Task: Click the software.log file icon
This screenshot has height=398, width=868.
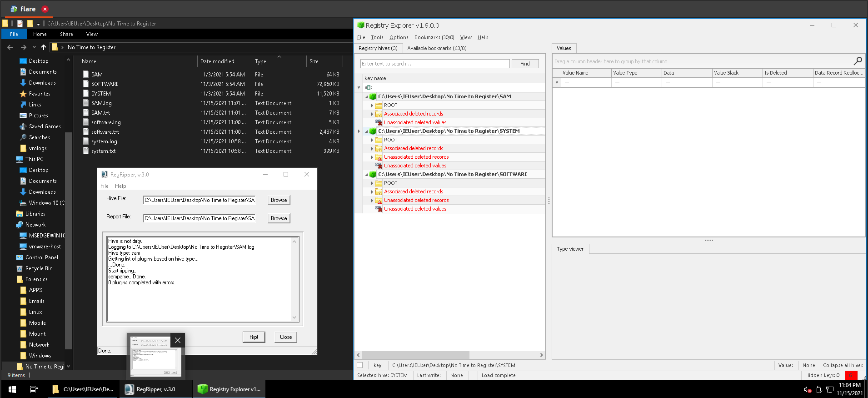Action: [86, 122]
